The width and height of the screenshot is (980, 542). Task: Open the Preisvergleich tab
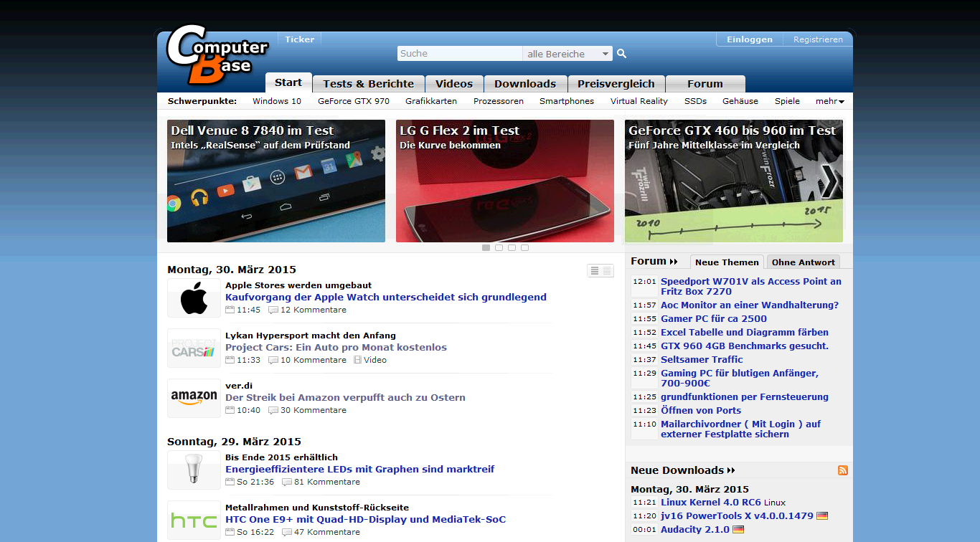pyautogui.click(x=616, y=84)
